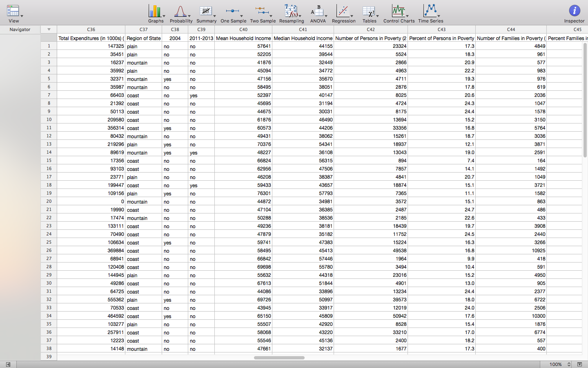
Task: Open the Graphs menu icon
Action: pos(156,13)
